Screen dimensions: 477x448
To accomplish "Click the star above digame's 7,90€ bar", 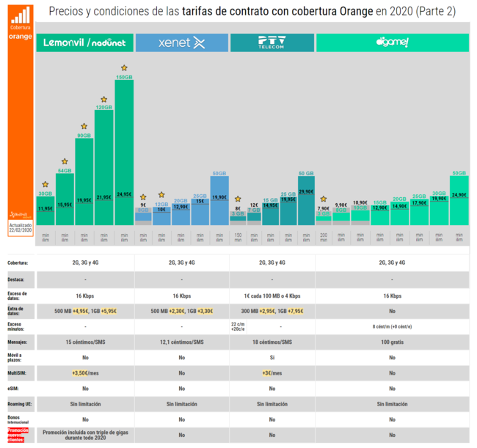I will coord(323,199).
